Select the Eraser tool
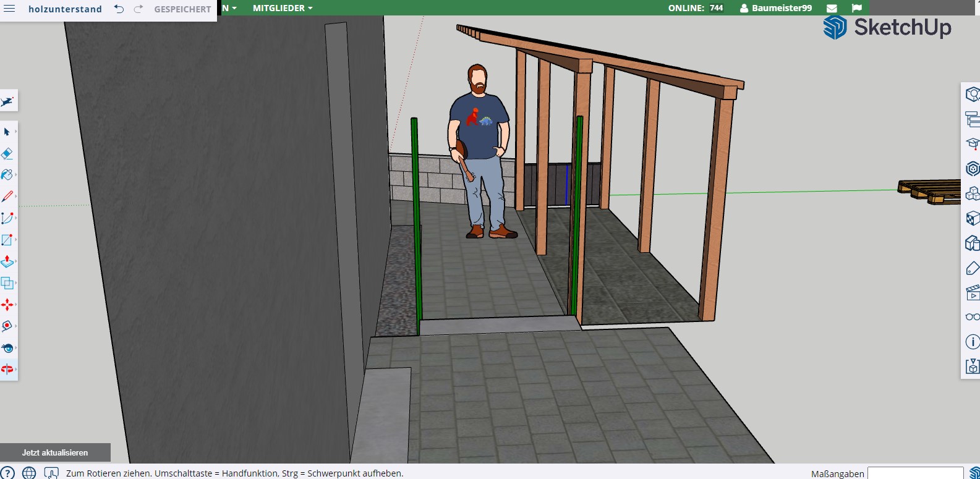The height and width of the screenshot is (479, 980). click(x=7, y=153)
